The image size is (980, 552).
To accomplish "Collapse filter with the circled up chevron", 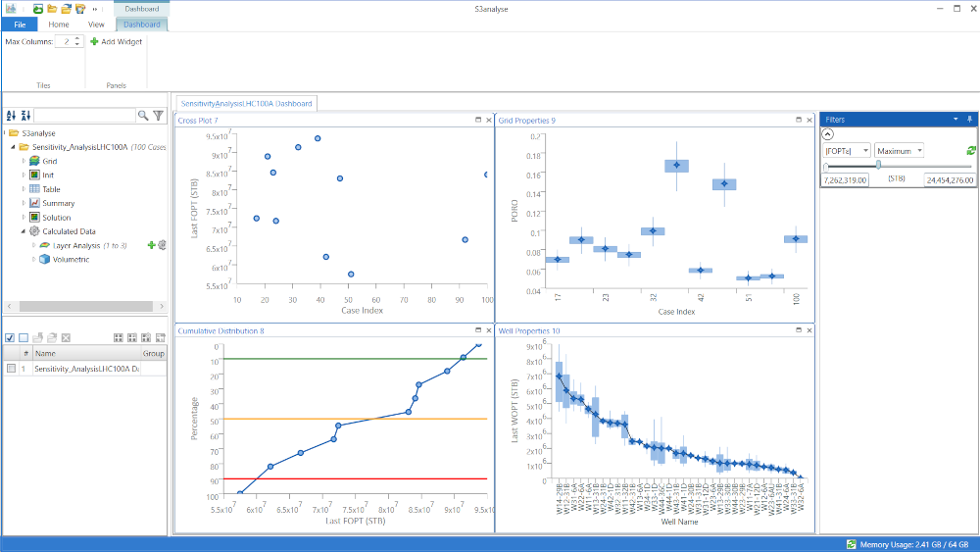I will [x=827, y=134].
